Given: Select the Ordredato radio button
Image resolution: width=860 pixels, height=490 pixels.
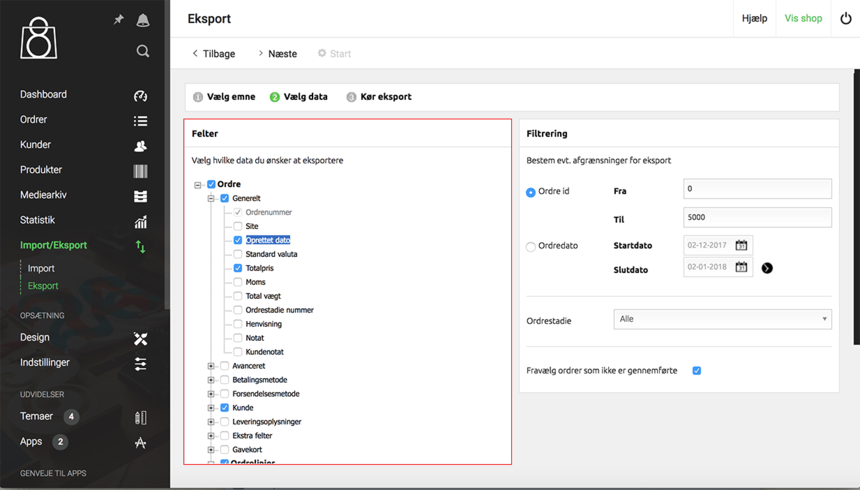Looking at the screenshot, I should point(531,247).
